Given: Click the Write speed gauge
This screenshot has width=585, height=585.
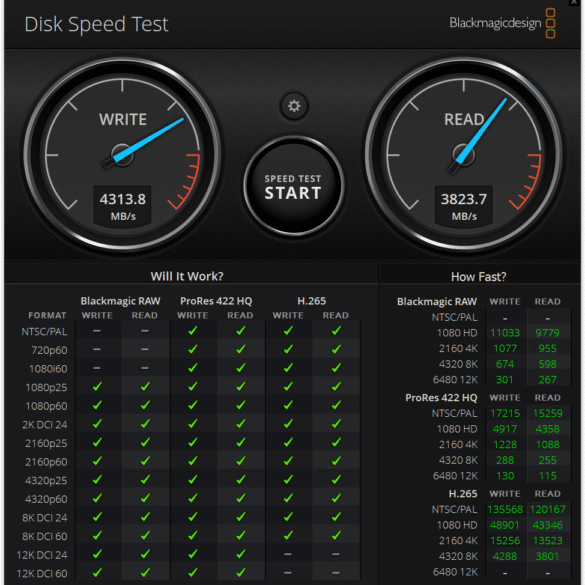Looking at the screenshot, I should click(122, 154).
